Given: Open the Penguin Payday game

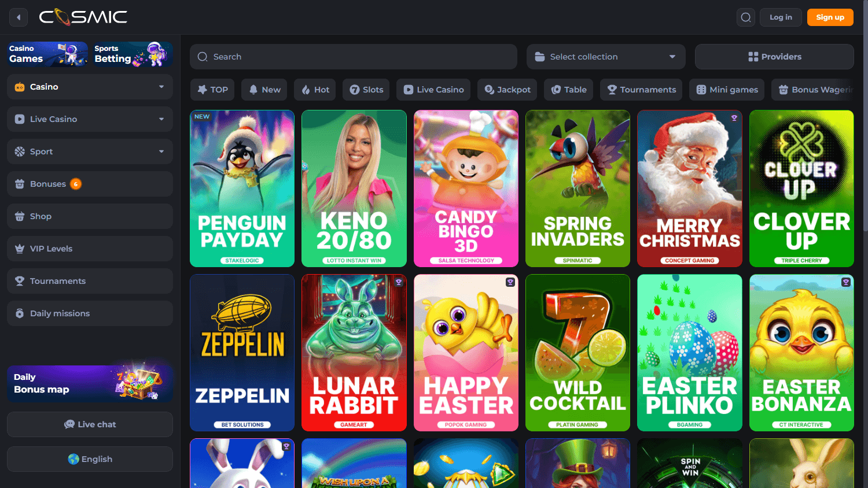Looking at the screenshot, I should click(x=242, y=188).
